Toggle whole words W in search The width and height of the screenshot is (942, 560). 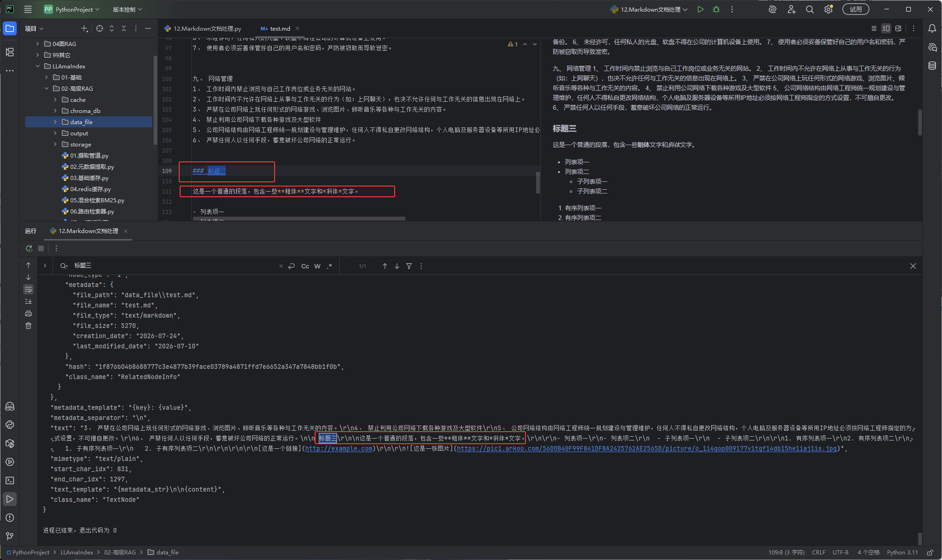317,266
